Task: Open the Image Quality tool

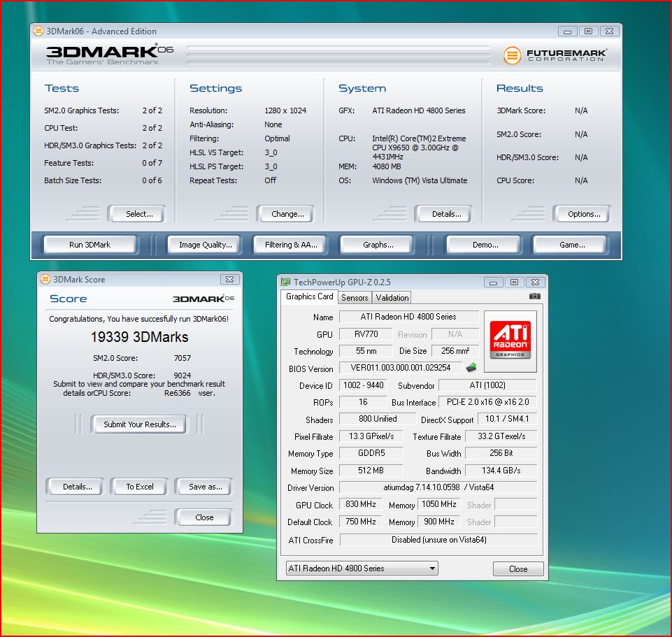Action: [206, 245]
